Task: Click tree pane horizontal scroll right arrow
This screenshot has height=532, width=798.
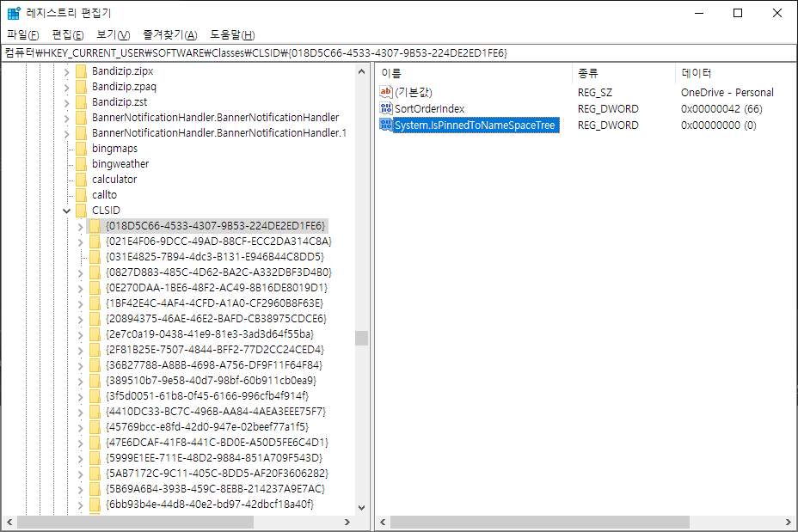Action: (347, 522)
